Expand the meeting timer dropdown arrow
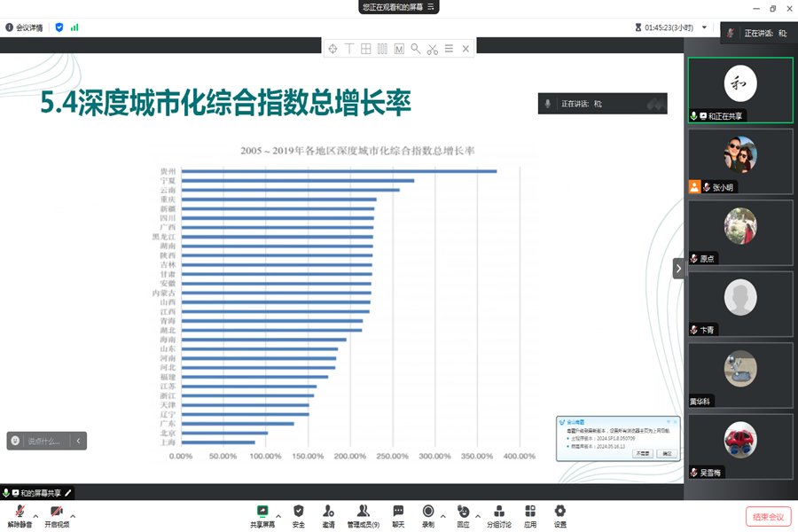Screen dimensions: 798x532 point(705,27)
